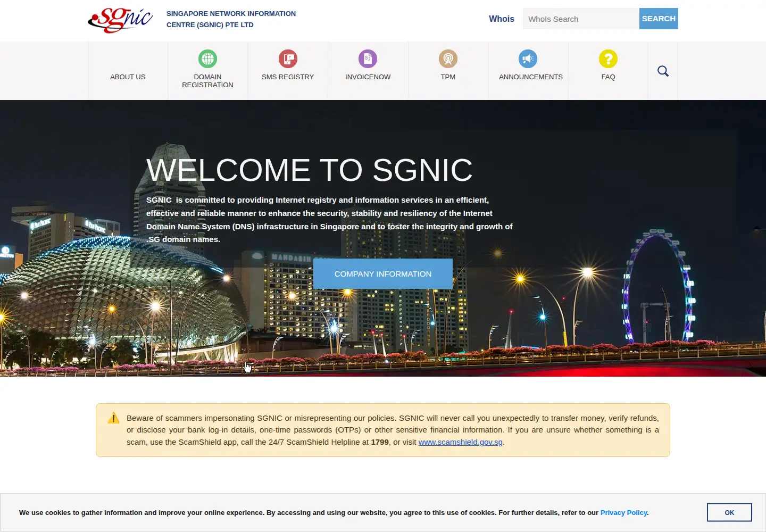Click the Welcome to SGNIC heading
Image resolution: width=766 pixels, height=532 pixels.
click(310, 170)
